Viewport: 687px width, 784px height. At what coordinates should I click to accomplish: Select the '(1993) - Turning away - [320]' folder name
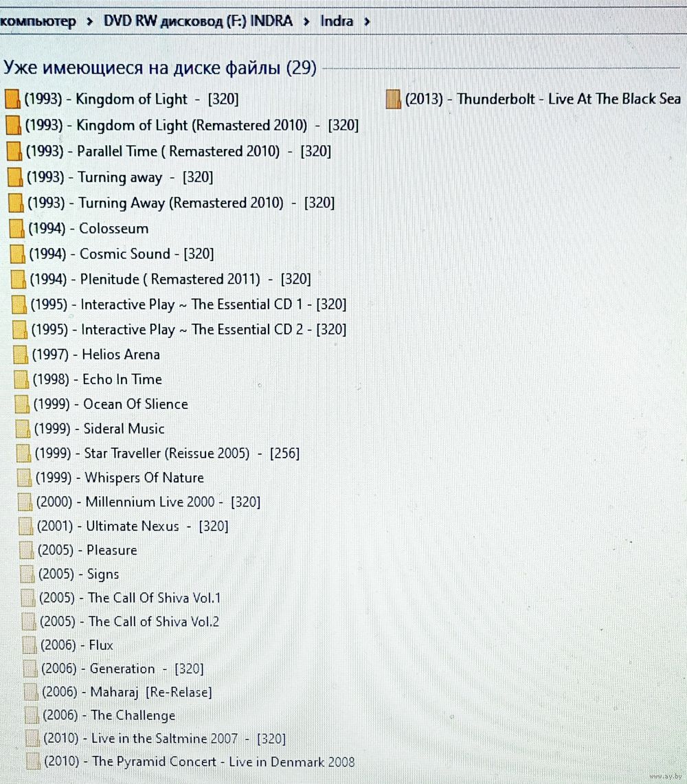(120, 177)
